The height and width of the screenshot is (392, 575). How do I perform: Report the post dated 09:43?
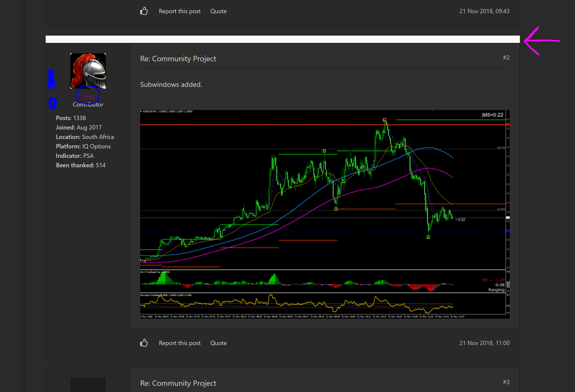tap(180, 11)
